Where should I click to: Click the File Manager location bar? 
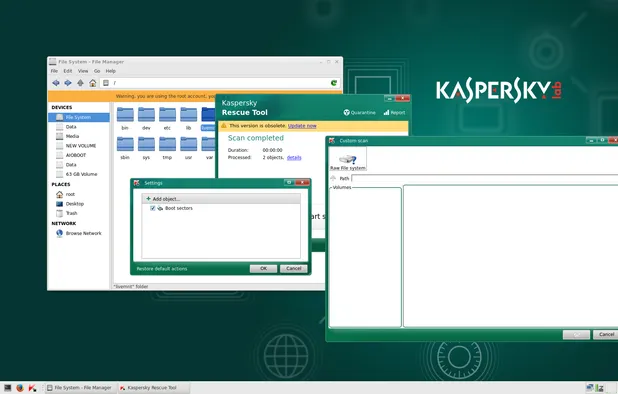(x=219, y=83)
